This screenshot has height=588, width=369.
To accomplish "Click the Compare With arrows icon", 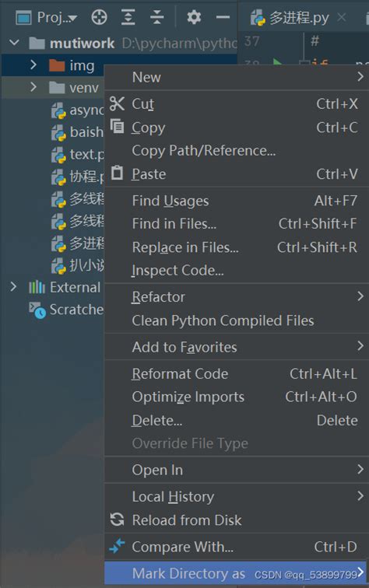I will click(x=117, y=546).
